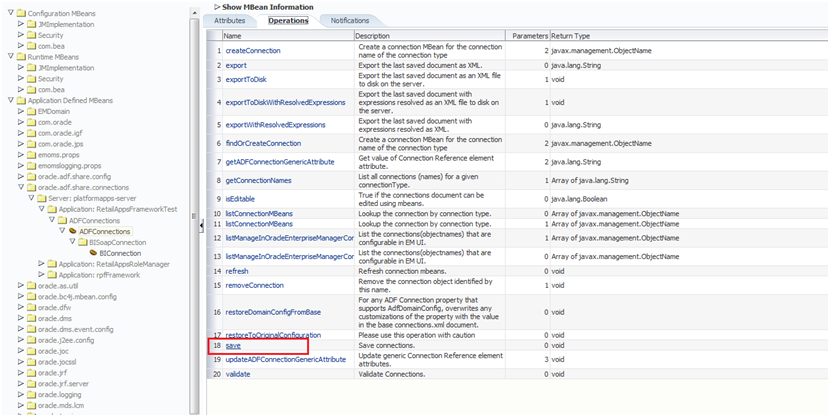Expand Application: RetailAppsRoleManager node
830x417 pixels.
coord(41,264)
